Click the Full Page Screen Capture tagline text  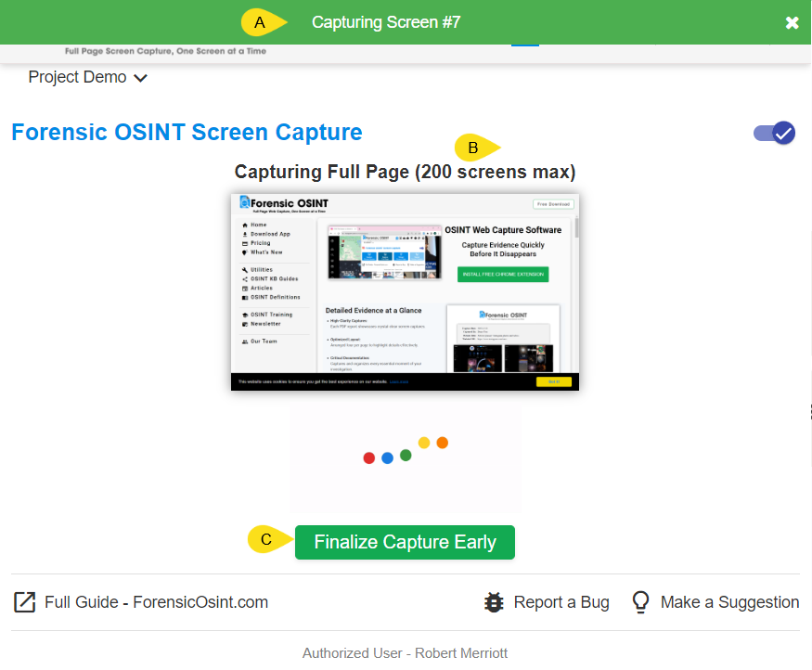[166, 51]
